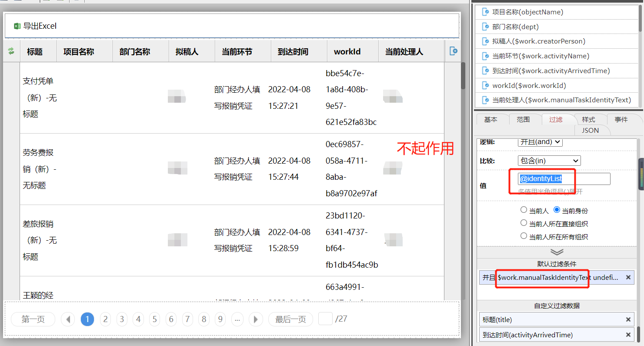The image size is (644, 346).
Task: Go to page 4 in pagination
Action: click(x=138, y=319)
